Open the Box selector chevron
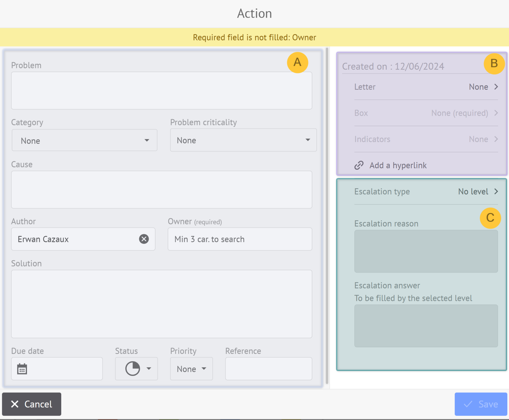 (496, 113)
